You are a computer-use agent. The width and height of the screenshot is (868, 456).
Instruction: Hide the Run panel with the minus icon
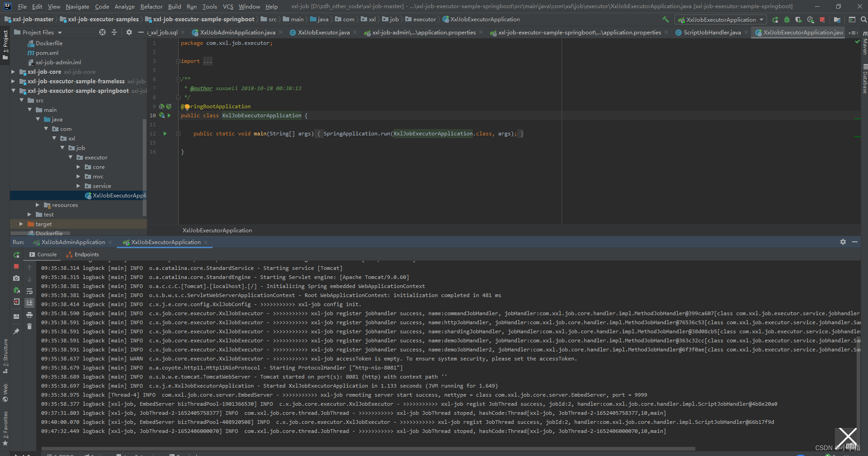(x=855, y=242)
